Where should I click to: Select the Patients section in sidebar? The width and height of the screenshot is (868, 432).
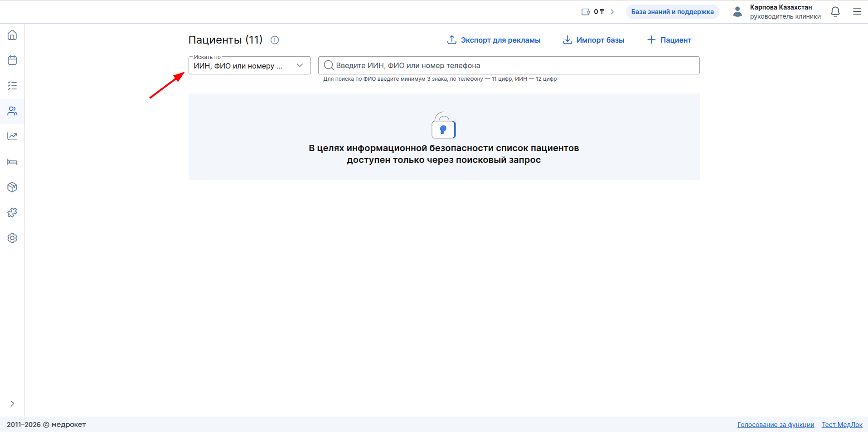(x=12, y=111)
